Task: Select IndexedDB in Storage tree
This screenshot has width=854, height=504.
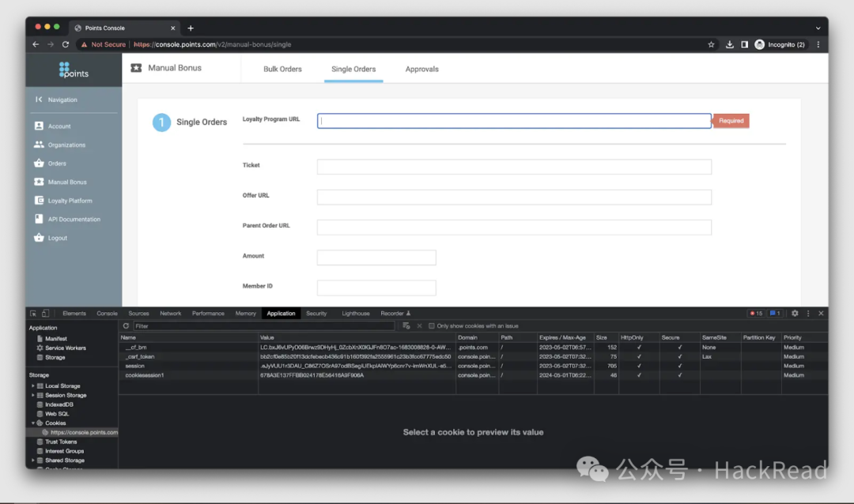Action: (55, 404)
